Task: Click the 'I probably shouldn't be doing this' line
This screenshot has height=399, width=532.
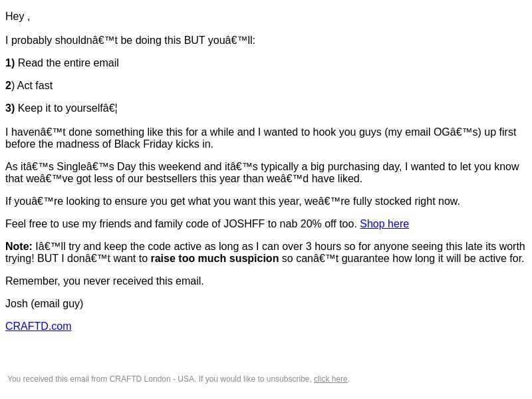Action: (x=130, y=40)
